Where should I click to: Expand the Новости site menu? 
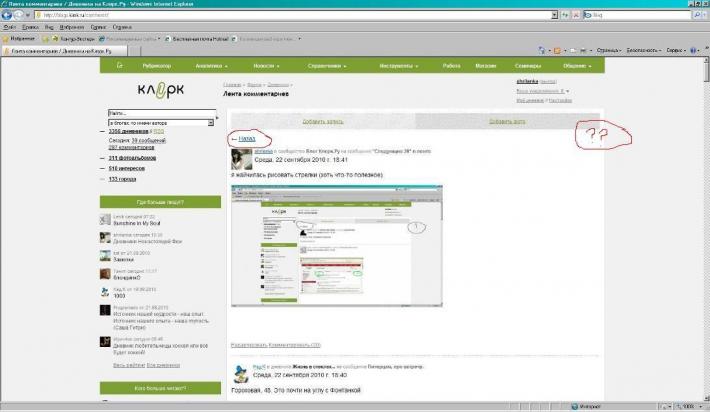pyautogui.click(x=266, y=66)
